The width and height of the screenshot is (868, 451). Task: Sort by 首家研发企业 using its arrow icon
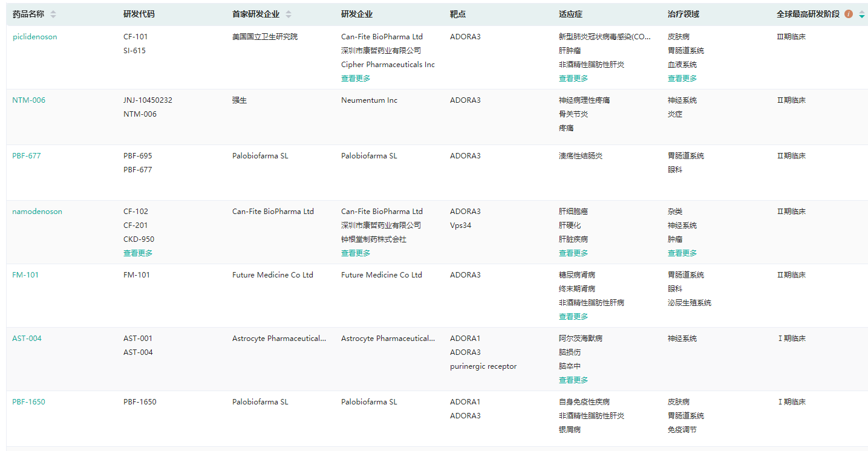289,15
